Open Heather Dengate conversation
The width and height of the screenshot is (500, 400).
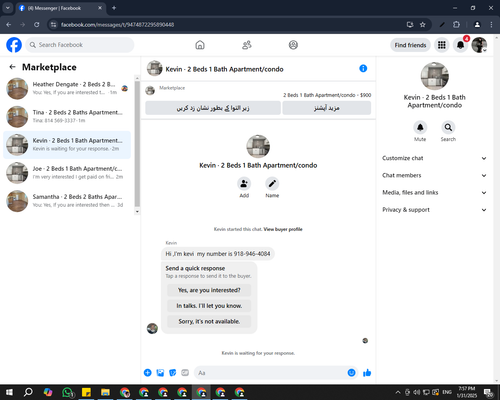pos(67,89)
